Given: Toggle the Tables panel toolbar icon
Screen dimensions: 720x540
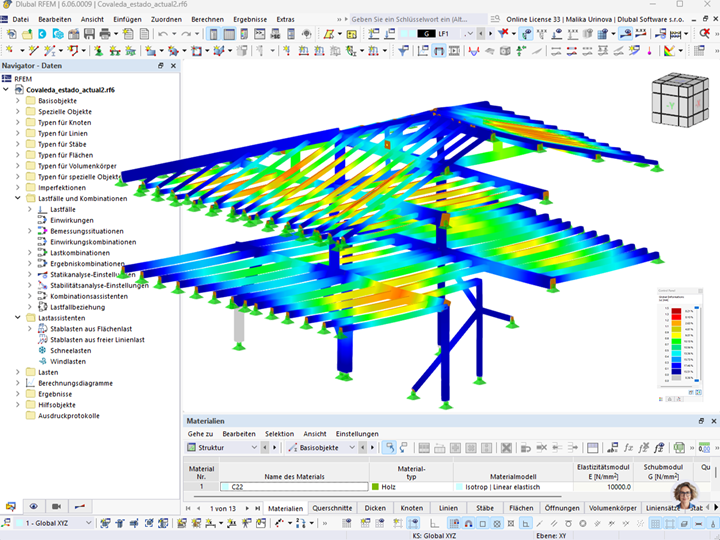Looking at the screenshot, I should [x=229, y=34].
